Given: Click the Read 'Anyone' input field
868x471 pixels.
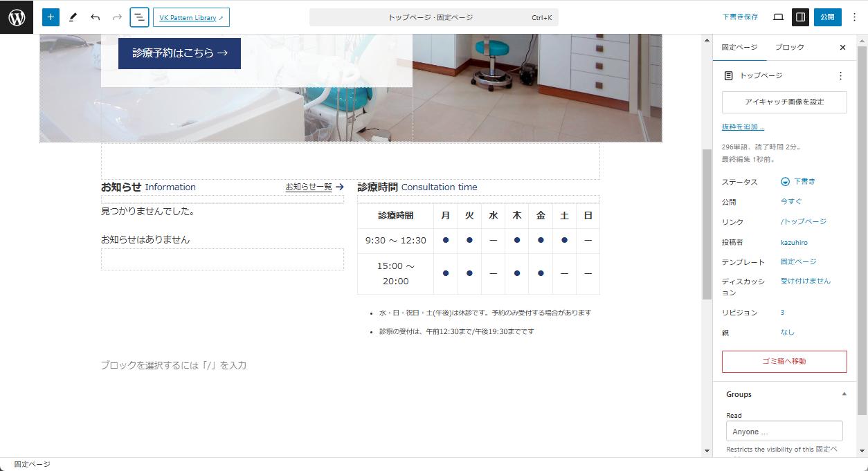Looking at the screenshot, I should tap(784, 432).
